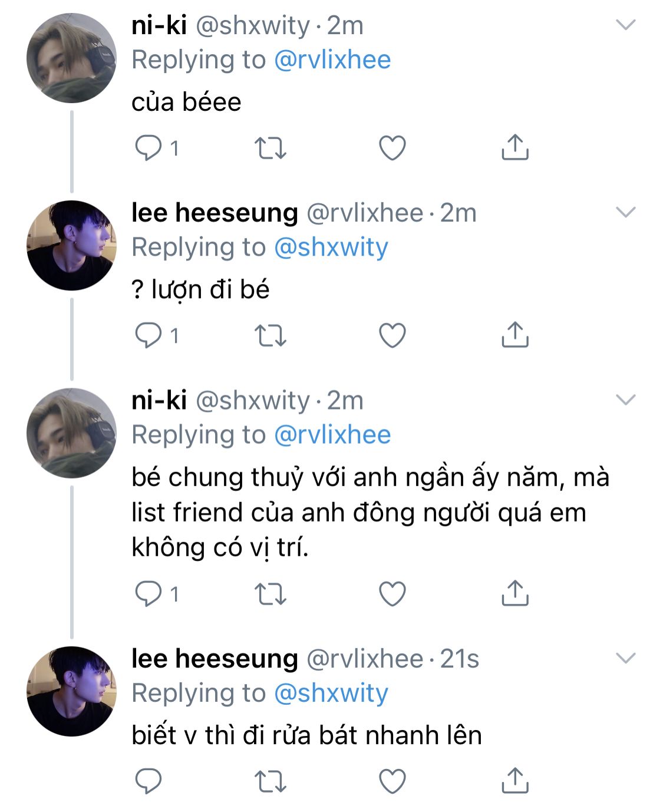Open chevron menu on "rửa bát nhanh lên" tweet
663x812 pixels.
point(625,658)
